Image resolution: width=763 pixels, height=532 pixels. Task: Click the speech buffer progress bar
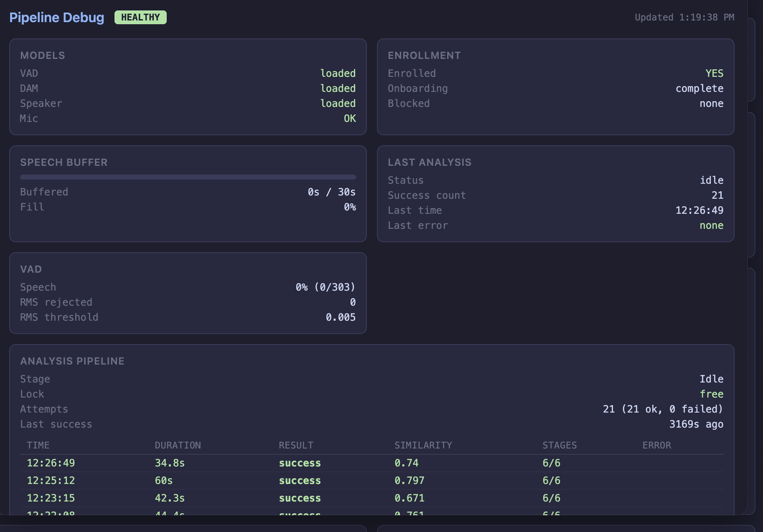[x=188, y=177]
